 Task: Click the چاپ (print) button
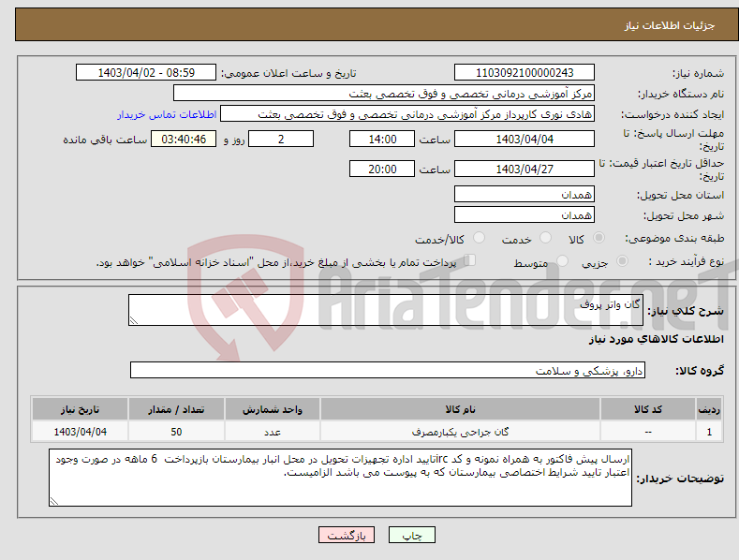(x=411, y=535)
